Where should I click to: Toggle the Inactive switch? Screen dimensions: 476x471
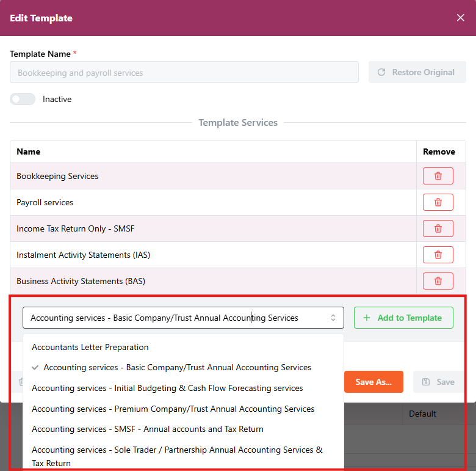(x=23, y=99)
